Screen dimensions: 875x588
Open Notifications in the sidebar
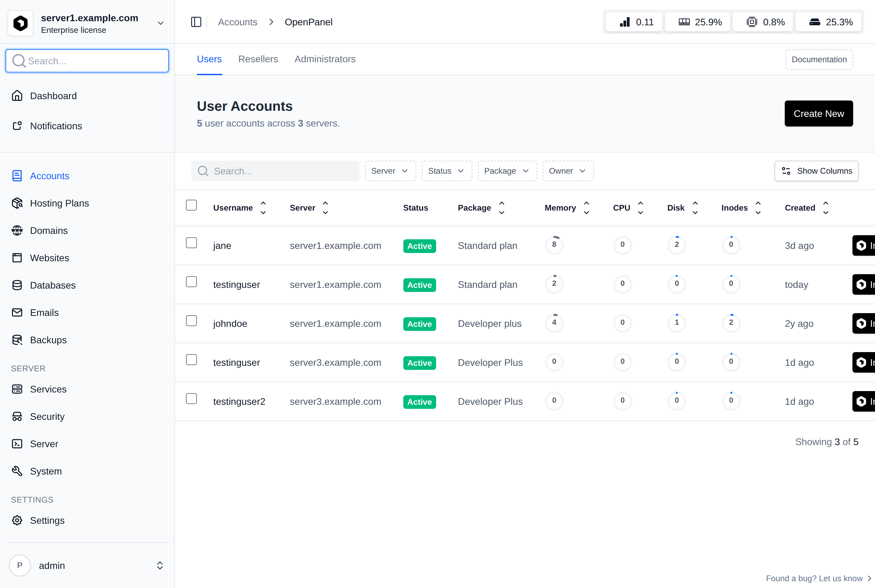pos(87,126)
